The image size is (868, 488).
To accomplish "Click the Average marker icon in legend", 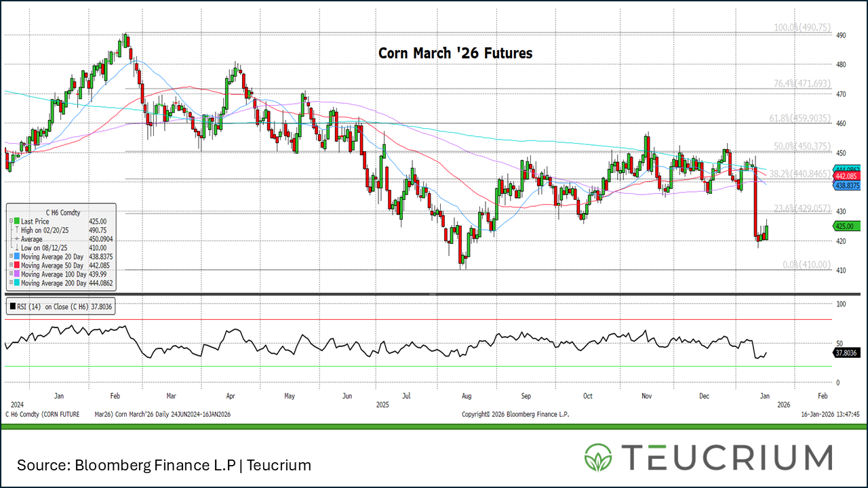I will pyautogui.click(x=16, y=239).
